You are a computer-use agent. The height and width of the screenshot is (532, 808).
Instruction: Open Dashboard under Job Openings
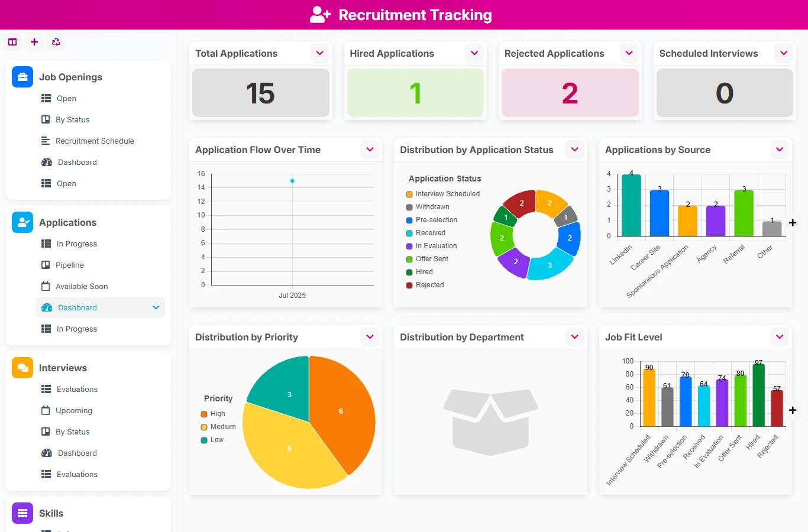[x=100, y=163]
